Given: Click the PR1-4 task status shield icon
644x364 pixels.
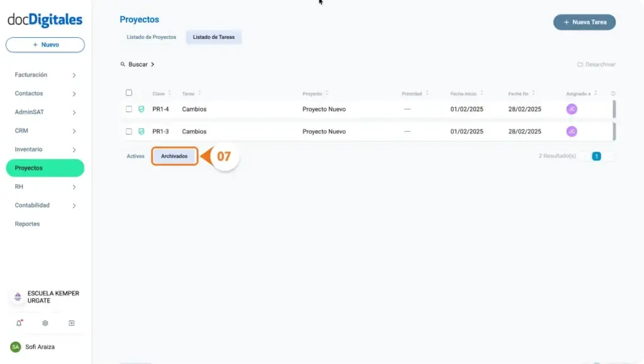Looking at the screenshot, I should (142, 109).
